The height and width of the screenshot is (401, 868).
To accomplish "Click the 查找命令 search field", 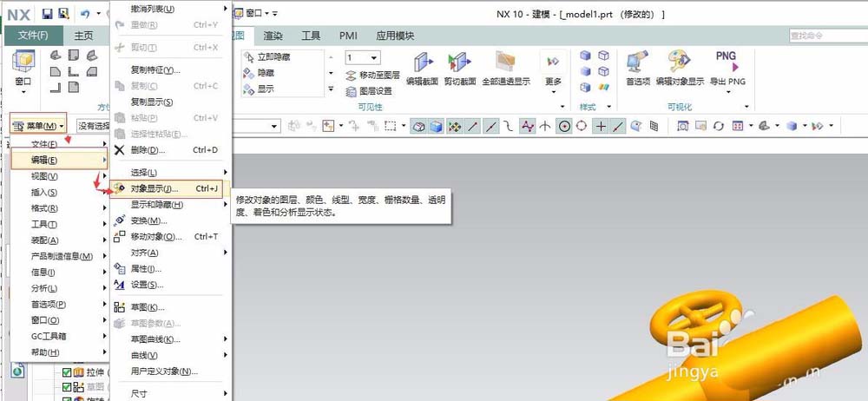I will (827, 36).
